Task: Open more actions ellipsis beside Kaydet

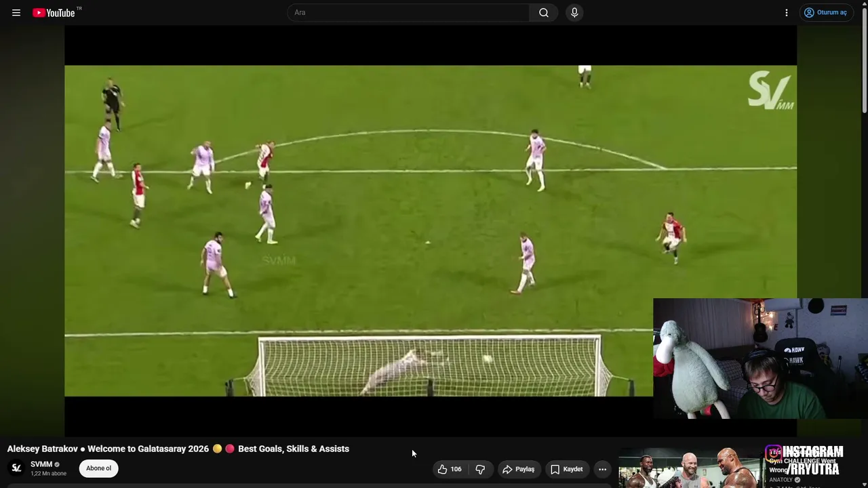Action: 602,469
